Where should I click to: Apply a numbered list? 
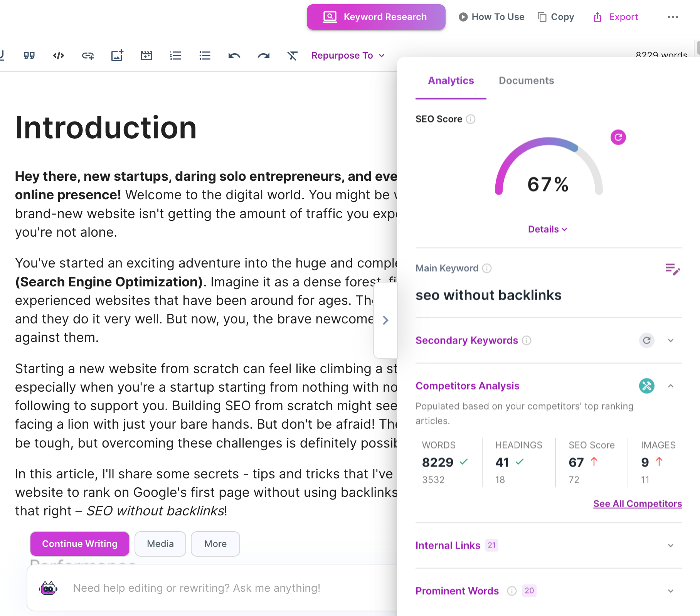tap(175, 55)
